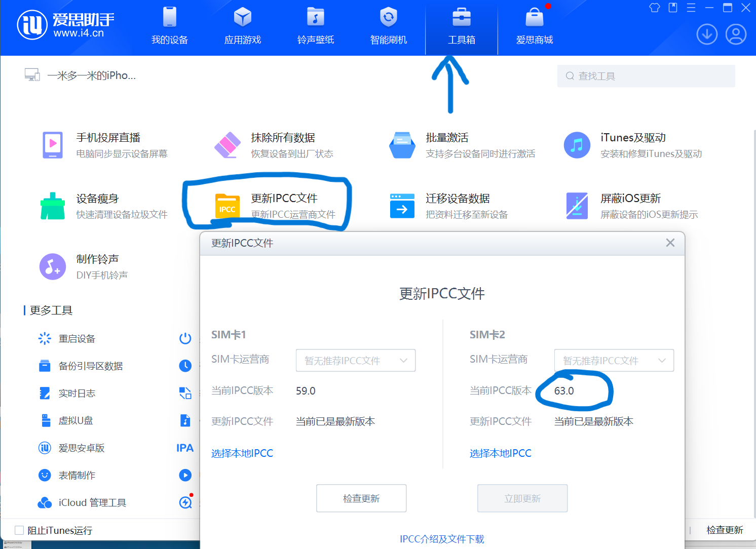
Task: Click in the 查找工具 search field
Action: point(646,76)
